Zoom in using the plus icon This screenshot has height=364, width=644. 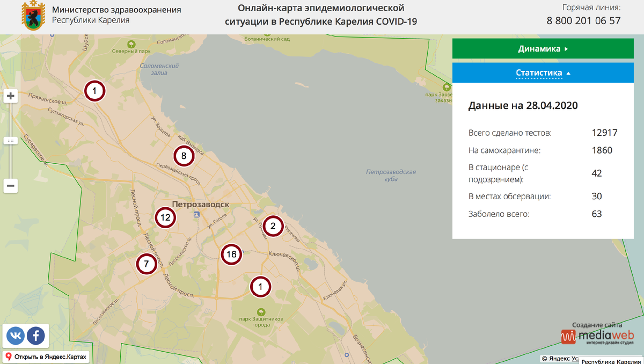coord(10,96)
